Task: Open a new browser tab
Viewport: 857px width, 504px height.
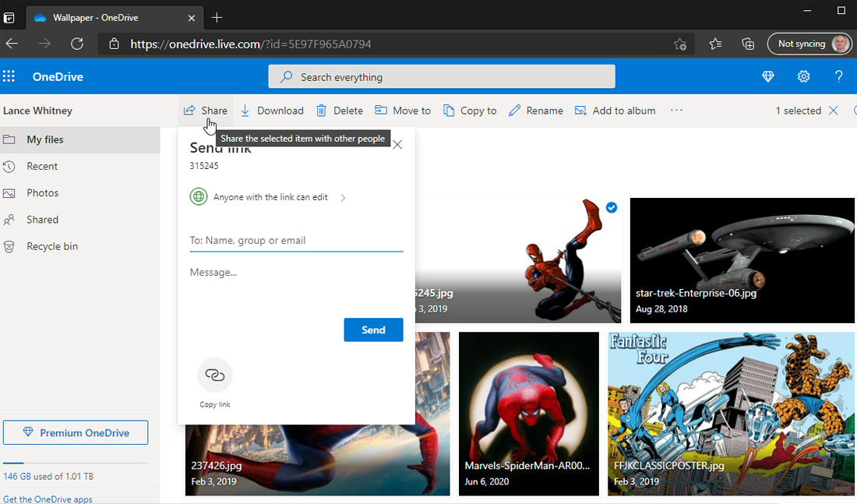Action: tap(217, 17)
